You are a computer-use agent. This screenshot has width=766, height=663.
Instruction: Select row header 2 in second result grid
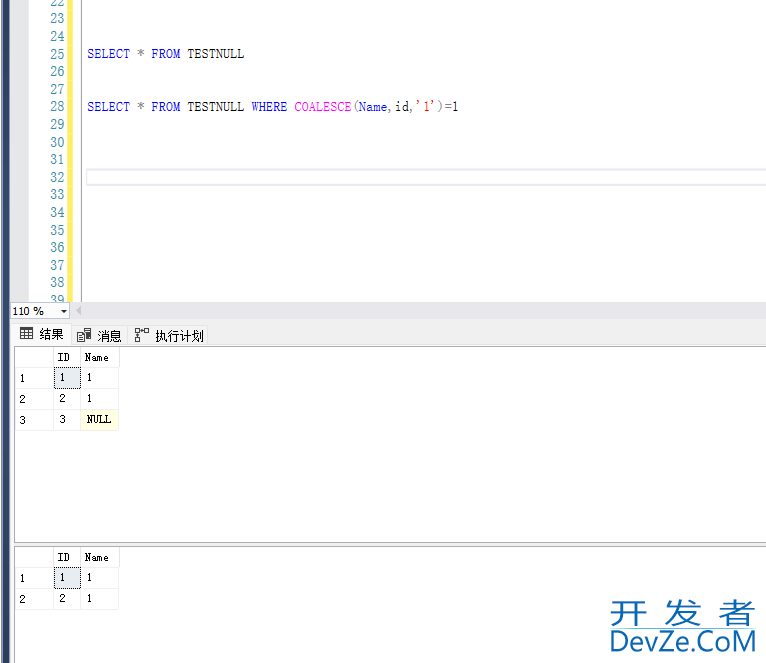(x=34, y=599)
